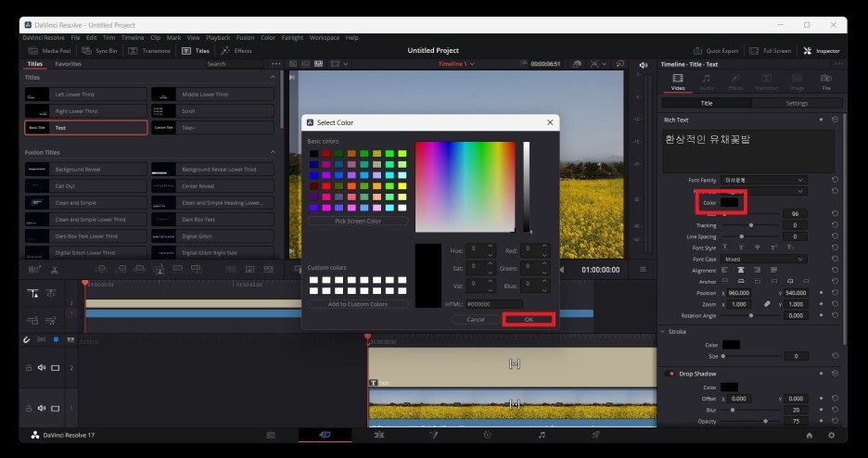Select center text alignment icon
The width and height of the screenshot is (868, 458).
[x=741, y=270]
